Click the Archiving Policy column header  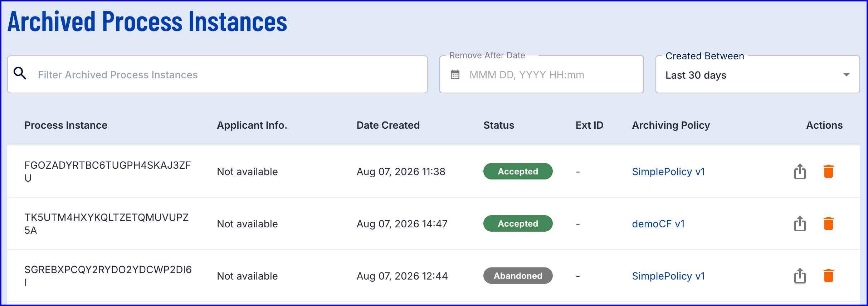[671, 125]
